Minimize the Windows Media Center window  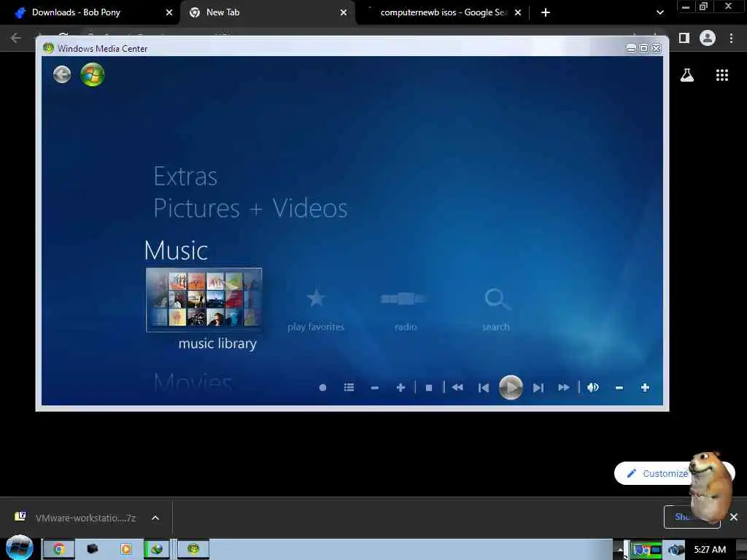tap(631, 48)
